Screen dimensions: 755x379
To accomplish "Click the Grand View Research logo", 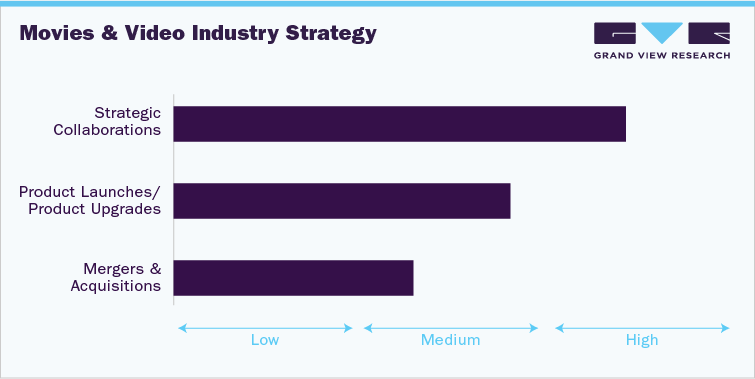I will 662,40.
